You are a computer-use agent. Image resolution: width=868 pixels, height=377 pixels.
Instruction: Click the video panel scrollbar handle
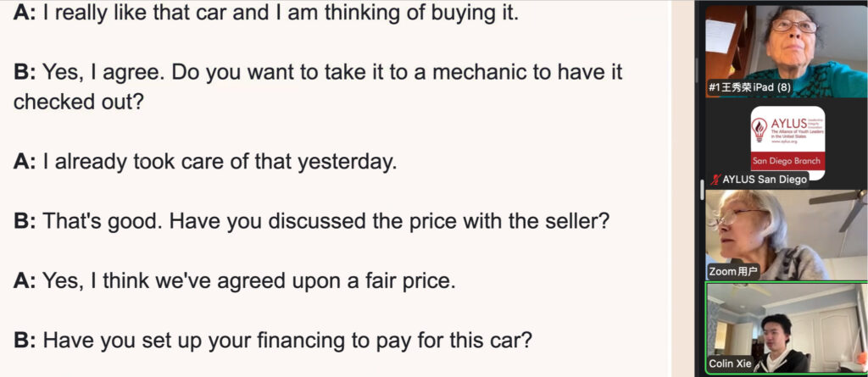point(701,190)
